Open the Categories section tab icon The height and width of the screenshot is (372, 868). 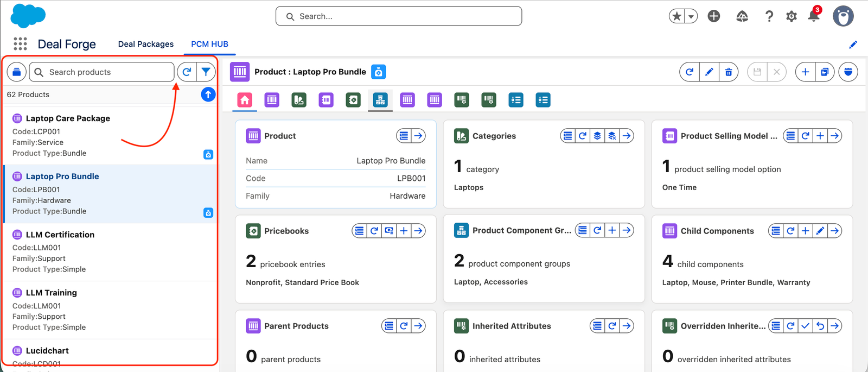tap(299, 100)
